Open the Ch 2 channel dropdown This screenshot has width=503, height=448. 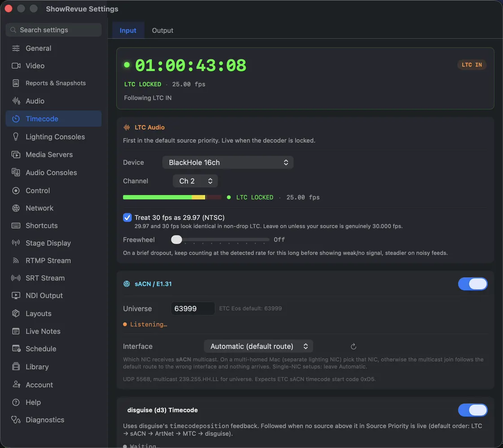coord(195,181)
